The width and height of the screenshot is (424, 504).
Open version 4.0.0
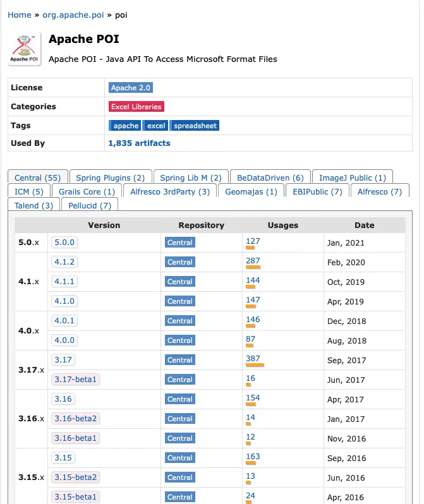[x=64, y=340]
